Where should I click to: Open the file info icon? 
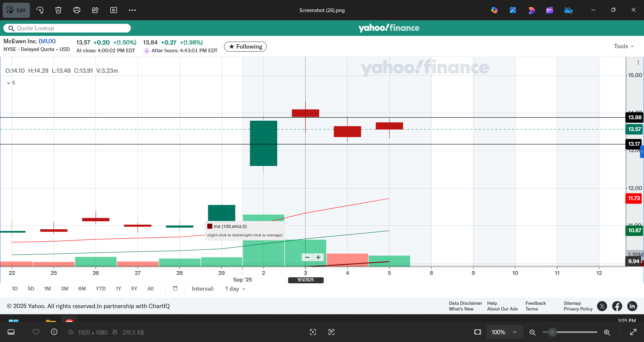click(54, 332)
